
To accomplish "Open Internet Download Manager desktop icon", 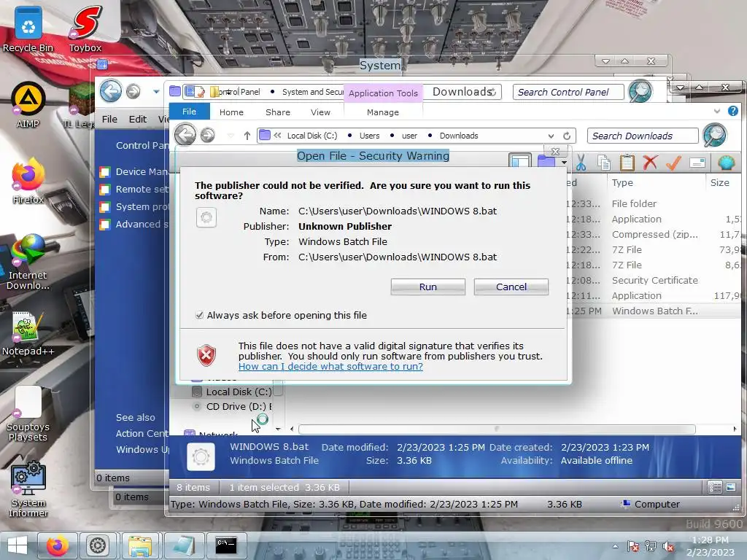I will click(x=28, y=262).
